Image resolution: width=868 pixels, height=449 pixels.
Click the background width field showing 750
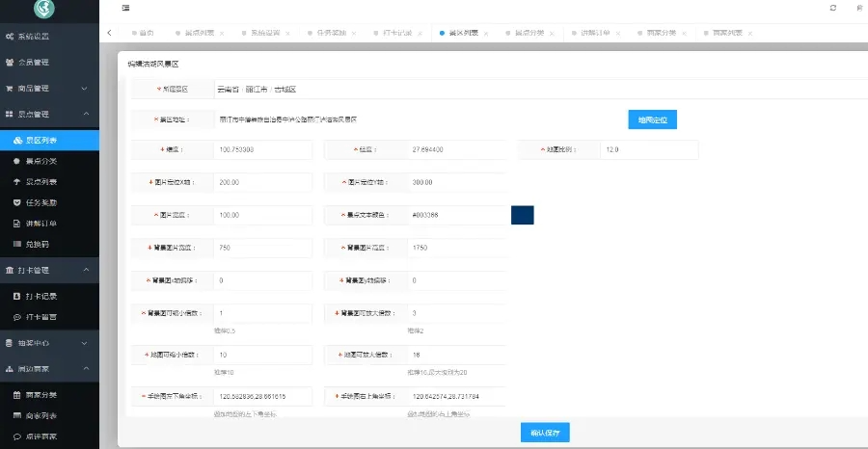point(263,248)
